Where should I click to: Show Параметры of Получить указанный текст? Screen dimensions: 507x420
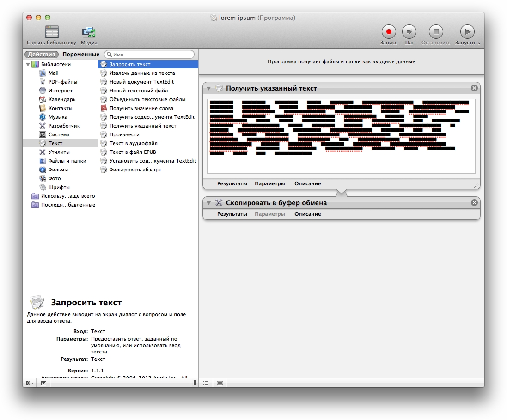tap(269, 183)
